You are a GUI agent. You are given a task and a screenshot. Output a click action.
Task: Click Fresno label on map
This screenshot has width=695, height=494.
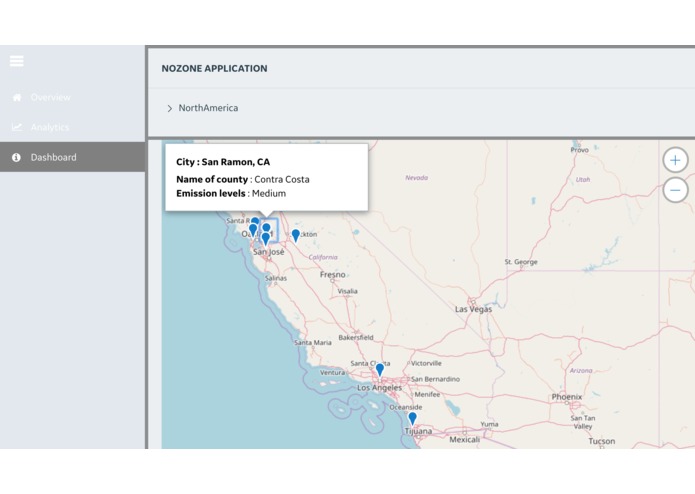[332, 275]
